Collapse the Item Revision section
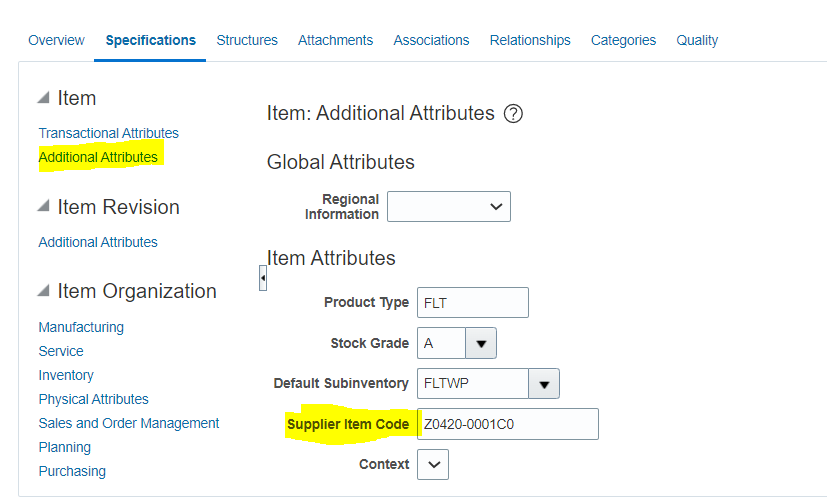The width and height of the screenshot is (827, 501). (x=44, y=206)
